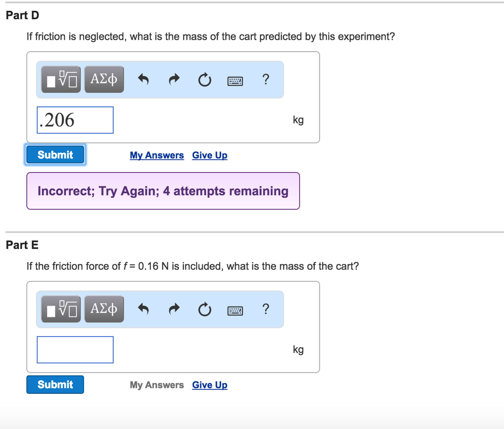Click Give Up link for Part D
The width and height of the screenshot is (504, 429).
coord(210,155)
